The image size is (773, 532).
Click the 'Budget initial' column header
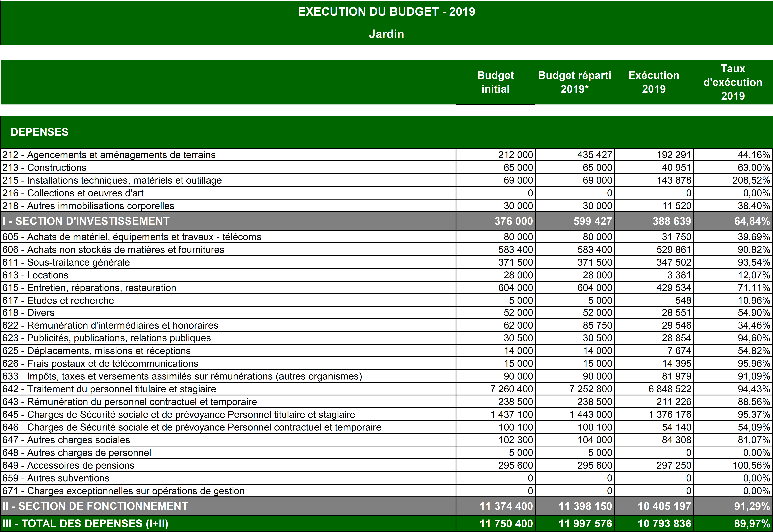495,82
